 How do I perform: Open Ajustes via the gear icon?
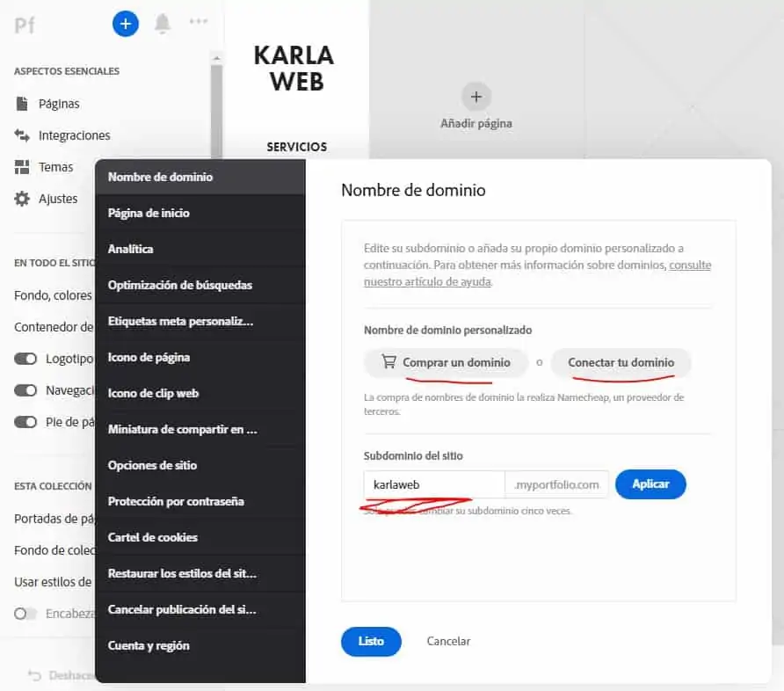coord(21,199)
